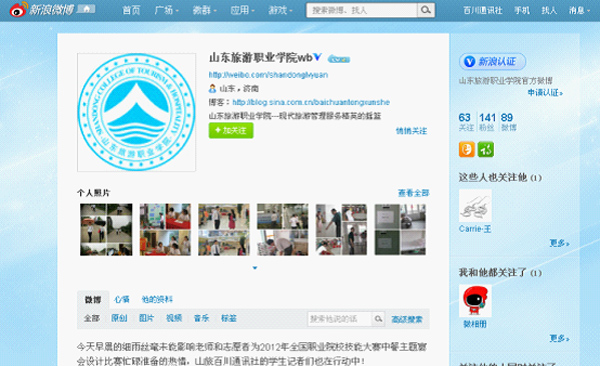
Task: Open second personal photo thumbnail
Action: click(165, 229)
